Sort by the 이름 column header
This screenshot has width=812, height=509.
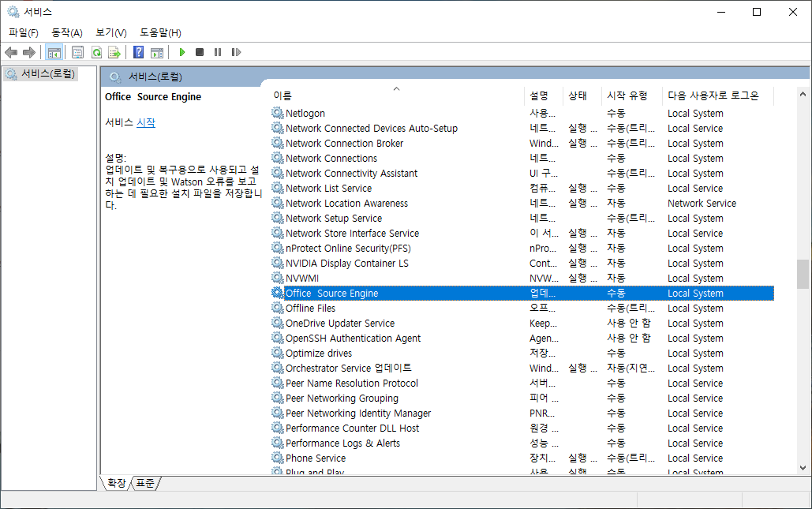tap(396, 95)
